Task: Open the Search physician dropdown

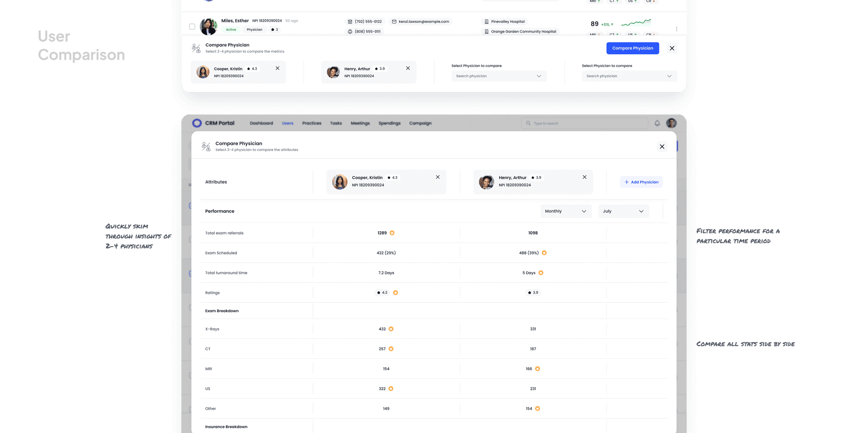Action: (498, 76)
